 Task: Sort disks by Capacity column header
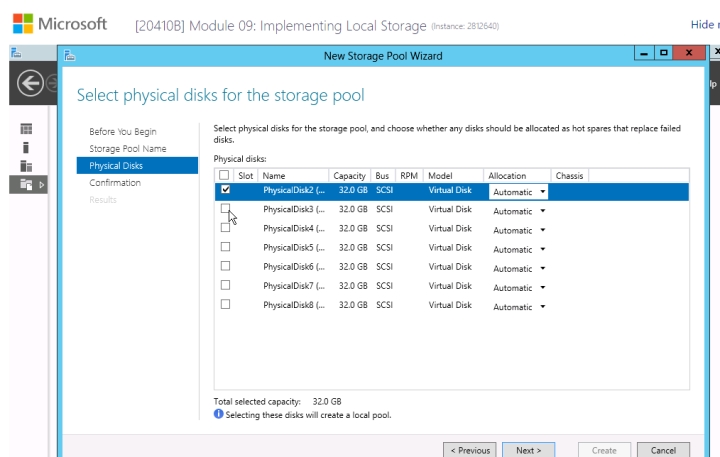click(350, 176)
